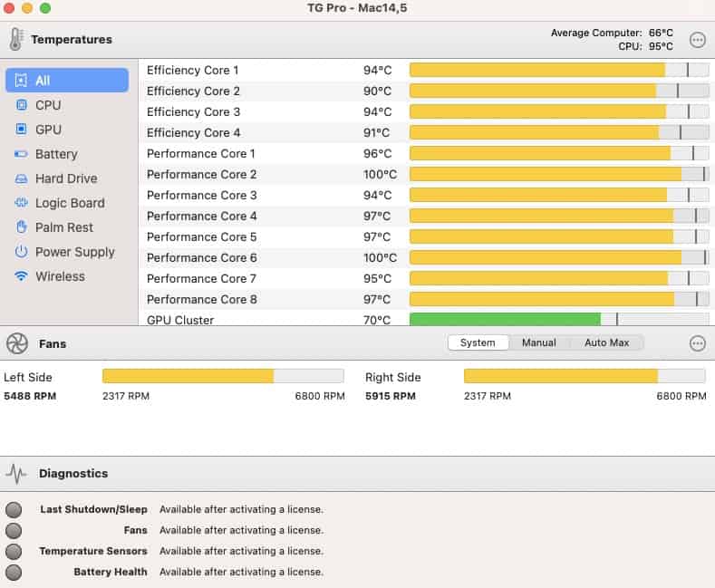
Task: Click the Battery sidebar icon
Action: tap(21, 154)
